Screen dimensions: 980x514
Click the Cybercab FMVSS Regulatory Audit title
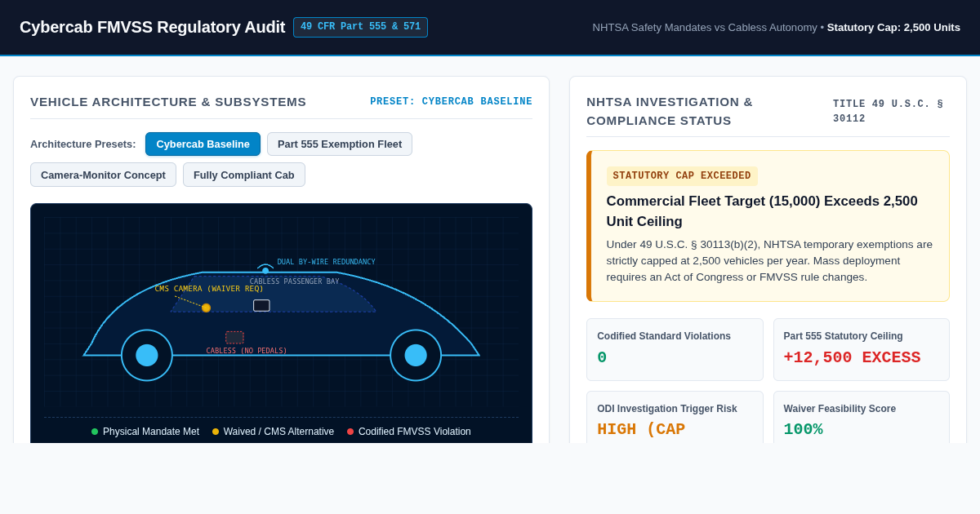click(x=153, y=27)
